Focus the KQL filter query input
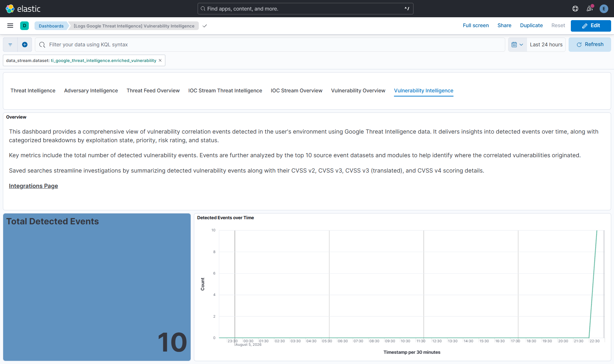Viewport: 614px width, 364px height. click(x=270, y=45)
